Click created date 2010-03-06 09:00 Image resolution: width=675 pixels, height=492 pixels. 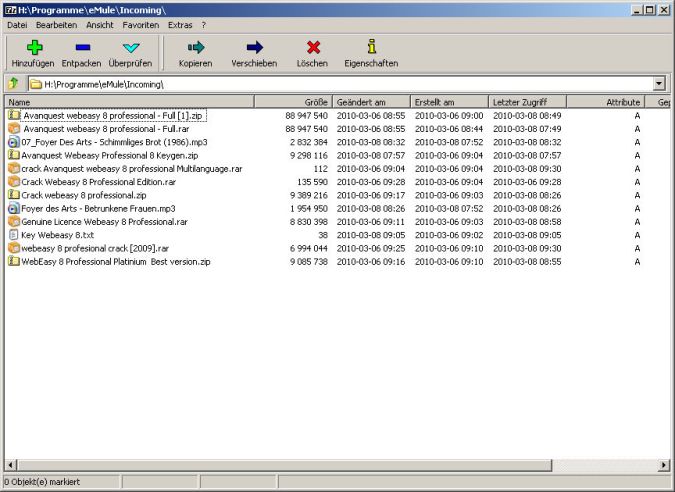click(449, 115)
